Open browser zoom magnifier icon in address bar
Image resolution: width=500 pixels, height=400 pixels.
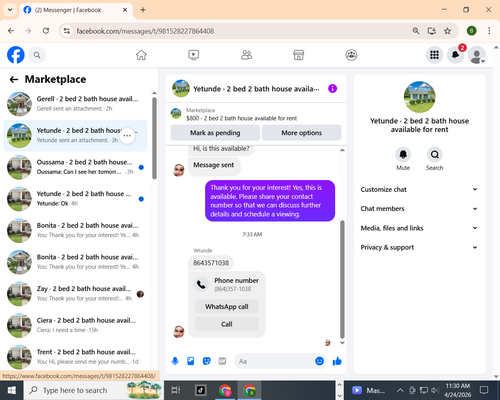pos(416,31)
